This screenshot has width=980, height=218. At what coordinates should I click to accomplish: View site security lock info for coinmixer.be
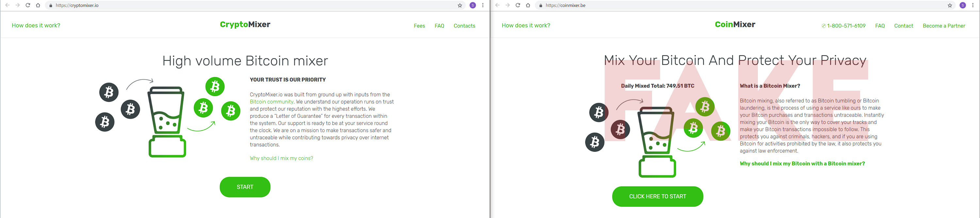click(541, 5)
